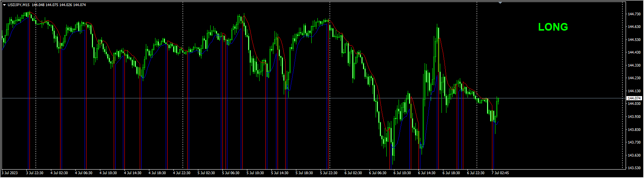Click the 5 Jul 14:30 time label
644x178 pixels.
(x=280, y=173)
